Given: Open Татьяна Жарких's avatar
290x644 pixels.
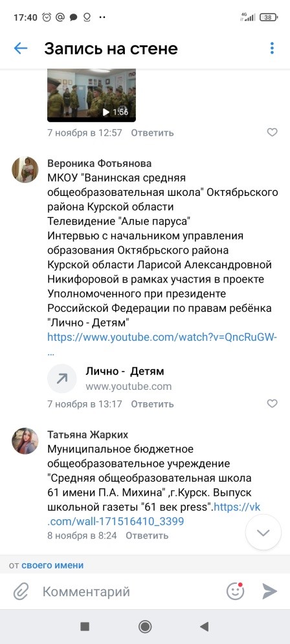Looking at the screenshot, I should pos(25,441).
